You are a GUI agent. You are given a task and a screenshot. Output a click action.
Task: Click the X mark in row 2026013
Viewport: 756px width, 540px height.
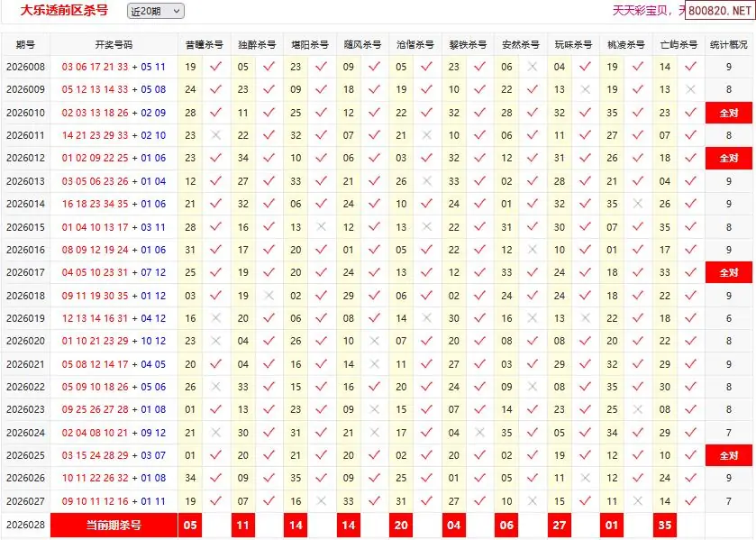(x=427, y=181)
